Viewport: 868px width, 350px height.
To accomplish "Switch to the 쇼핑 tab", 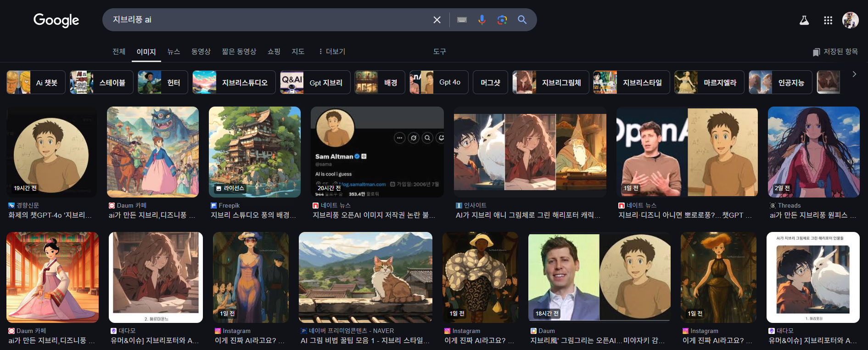I will click(x=274, y=51).
